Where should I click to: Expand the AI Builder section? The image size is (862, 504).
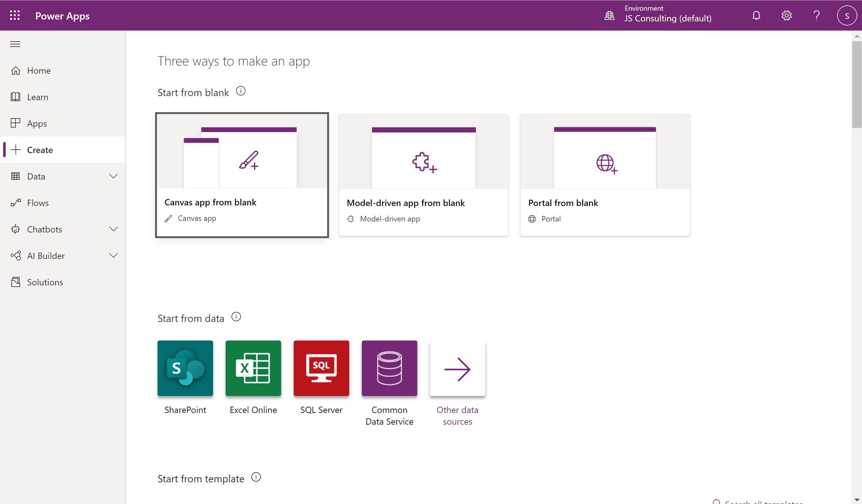coord(113,255)
